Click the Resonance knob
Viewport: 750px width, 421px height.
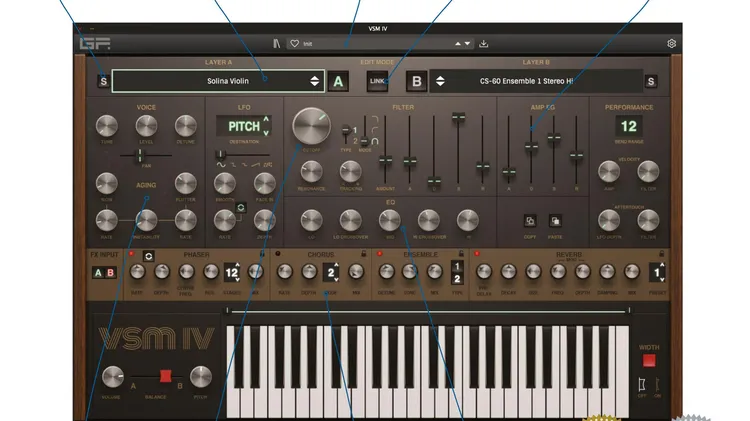click(311, 172)
